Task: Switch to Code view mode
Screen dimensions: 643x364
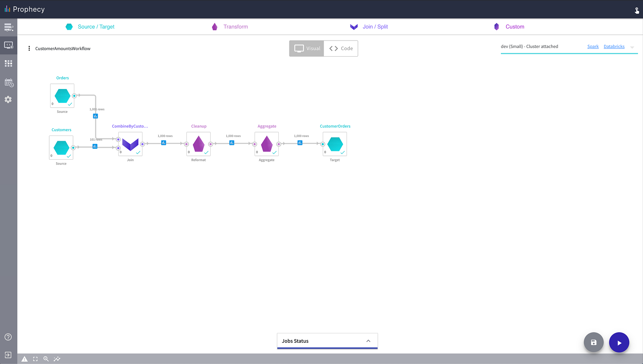Action: coord(341,49)
